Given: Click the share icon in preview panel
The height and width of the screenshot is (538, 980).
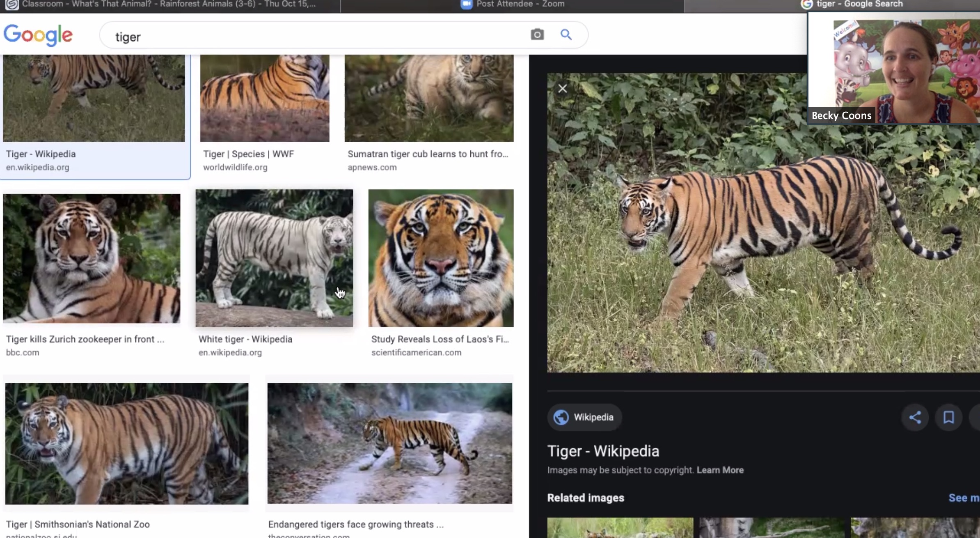Looking at the screenshot, I should 915,417.
